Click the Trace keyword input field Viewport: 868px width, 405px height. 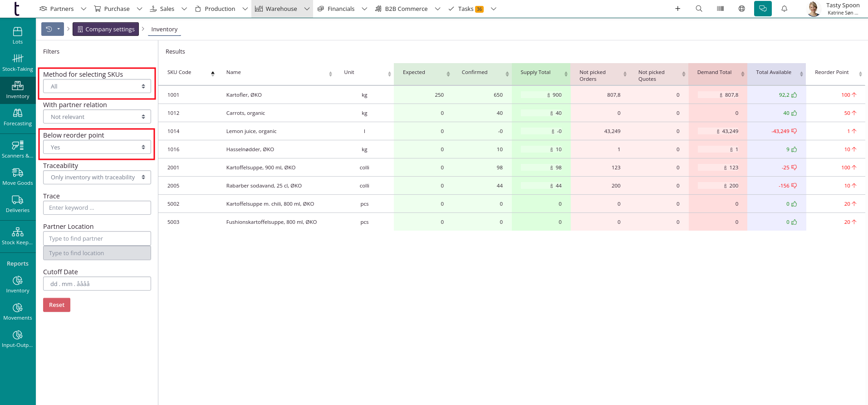(97, 208)
